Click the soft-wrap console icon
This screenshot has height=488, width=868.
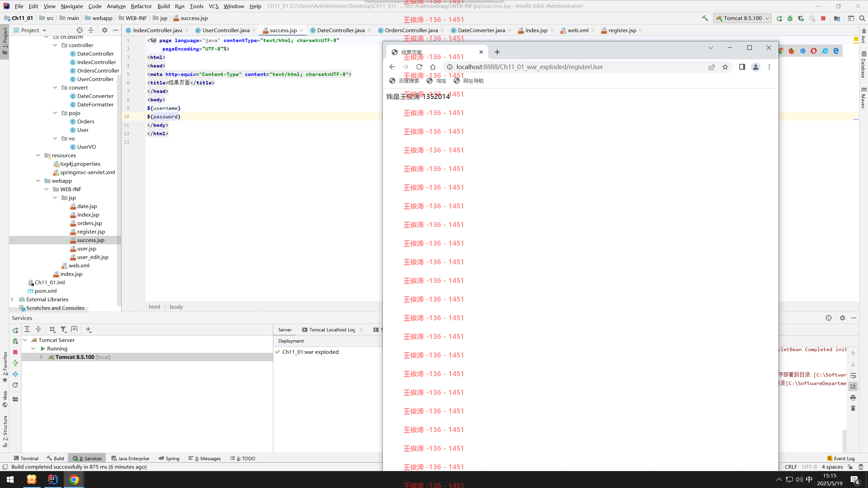[x=853, y=375]
